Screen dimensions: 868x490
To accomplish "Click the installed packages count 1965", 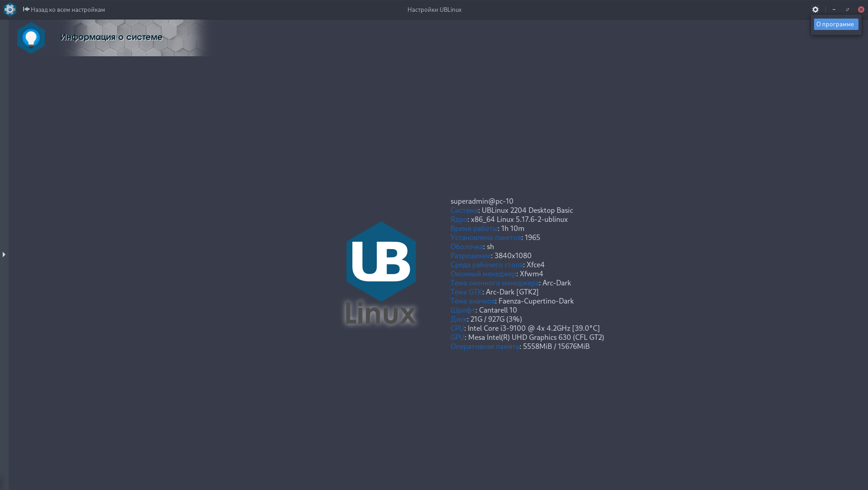I will click(x=532, y=238).
